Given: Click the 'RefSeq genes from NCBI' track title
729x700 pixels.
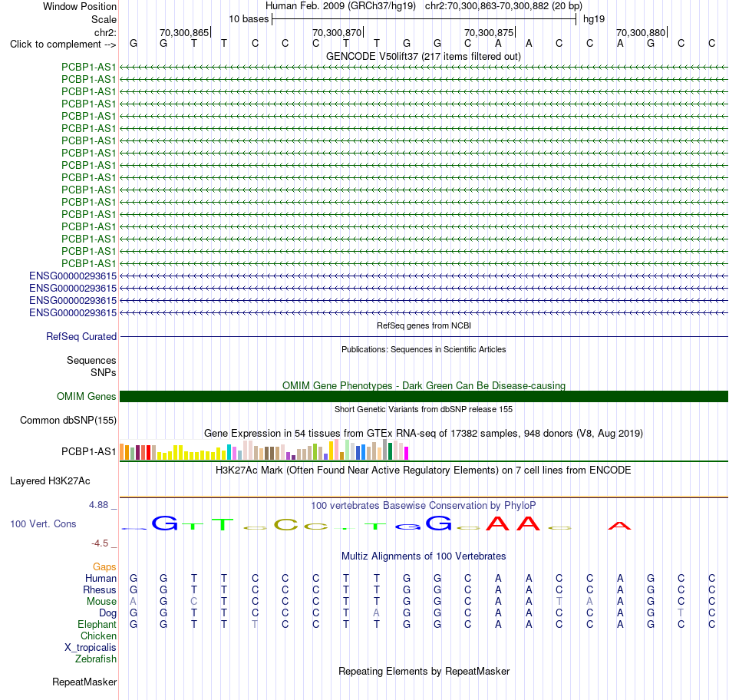Looking at the screenshot, I should point(424,325).
